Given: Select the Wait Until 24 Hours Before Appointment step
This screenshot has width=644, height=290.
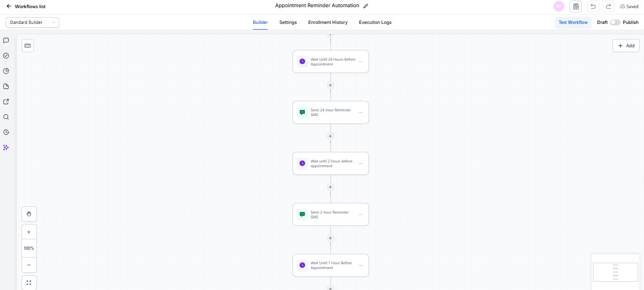Looking at the screenshot, I should pos(330,62).
